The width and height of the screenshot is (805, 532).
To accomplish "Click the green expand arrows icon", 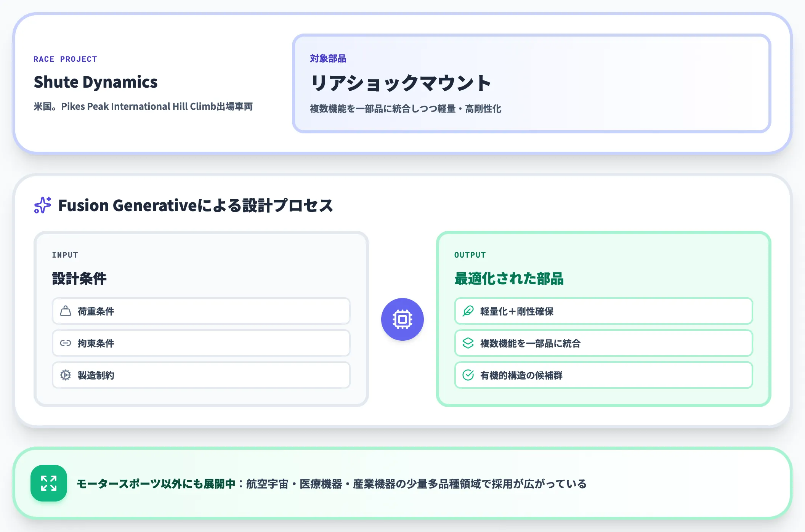I will [49, 483].
